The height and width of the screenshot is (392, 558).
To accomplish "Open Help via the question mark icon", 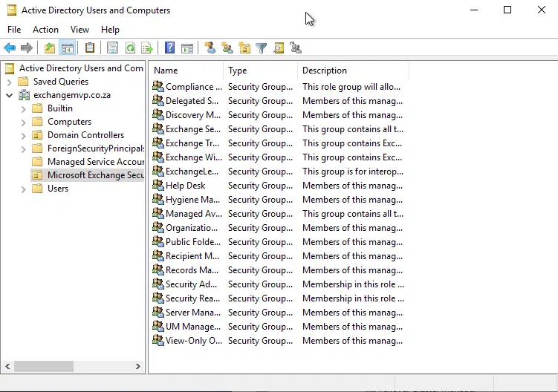I will pyautogui.click(x=170, y=48).
